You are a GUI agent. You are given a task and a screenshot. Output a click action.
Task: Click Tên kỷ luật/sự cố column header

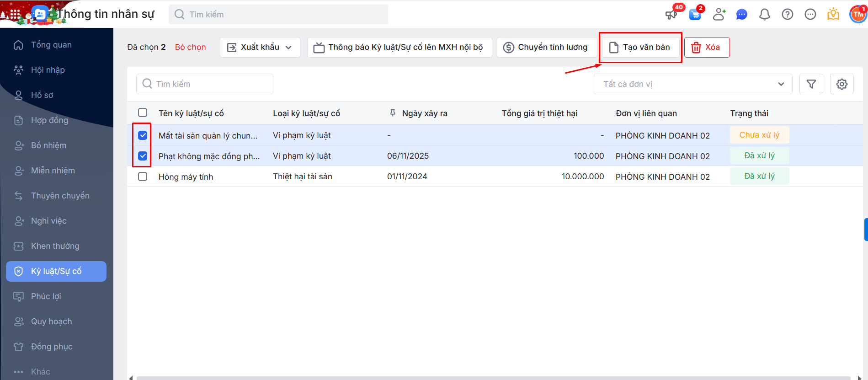[x=191, y=113]
